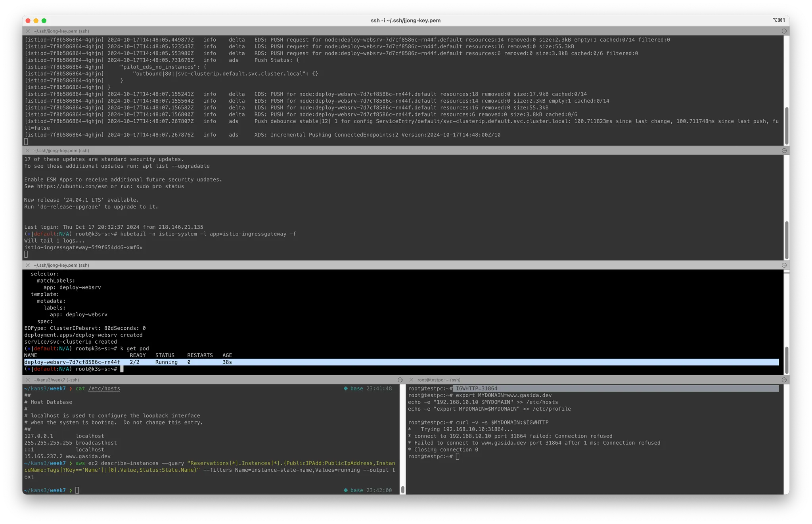Click the red window close light
The width and height of the screenshot is (812, 524).
[x=28, y=21]
